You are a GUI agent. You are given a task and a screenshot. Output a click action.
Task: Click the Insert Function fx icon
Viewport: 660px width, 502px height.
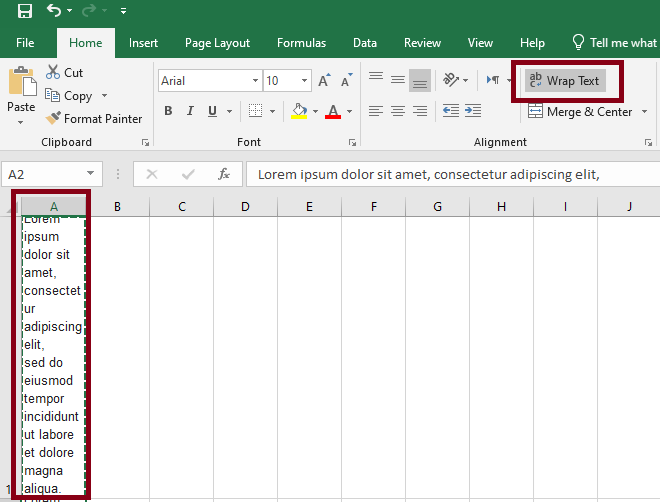coord(224,174)
